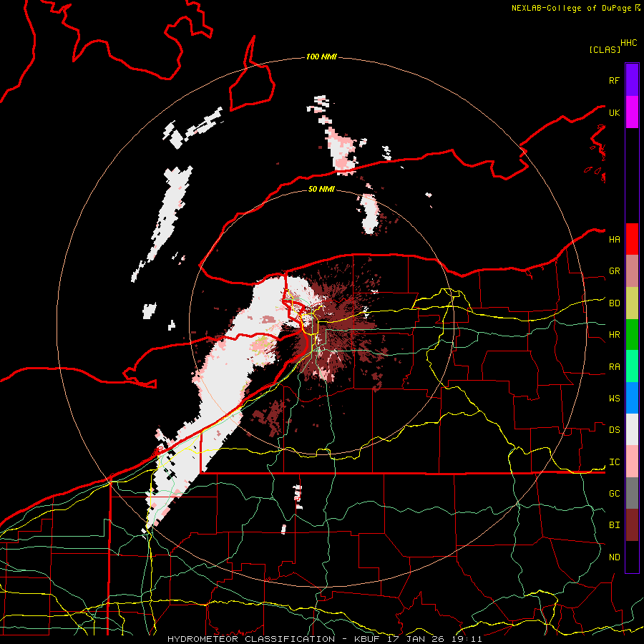Image resolution: width=644 pixels, height=644 pixels.
Task: Click the 50 NMI range ring label
Action: pos(321,190)
